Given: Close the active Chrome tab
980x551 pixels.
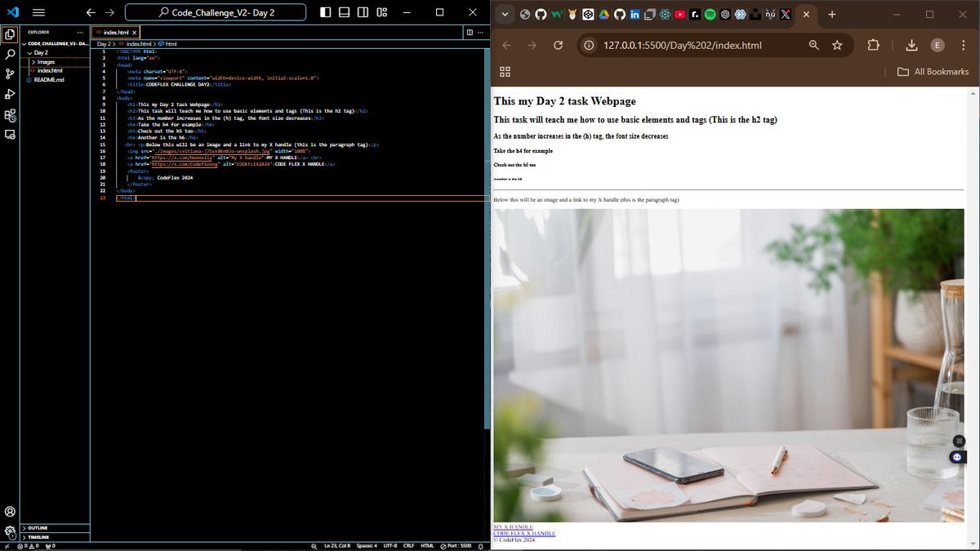Looking at the screenshot, I should (806, 15).
